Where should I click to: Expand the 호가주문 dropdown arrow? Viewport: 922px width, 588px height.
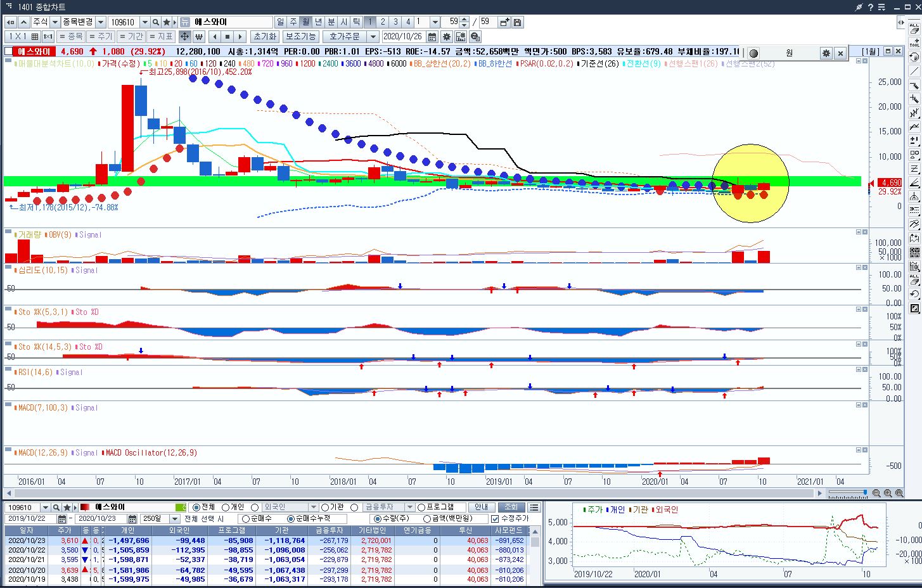[x=373, y=37]
